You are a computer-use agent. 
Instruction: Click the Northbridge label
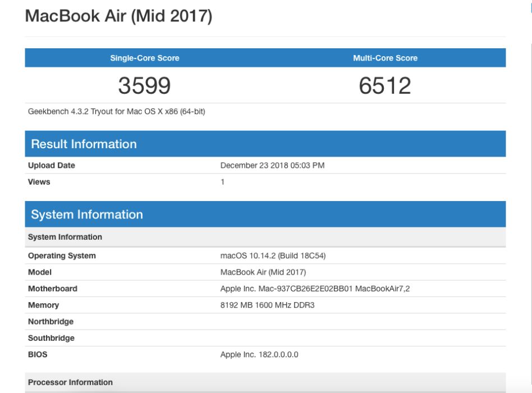pos(51,321)
